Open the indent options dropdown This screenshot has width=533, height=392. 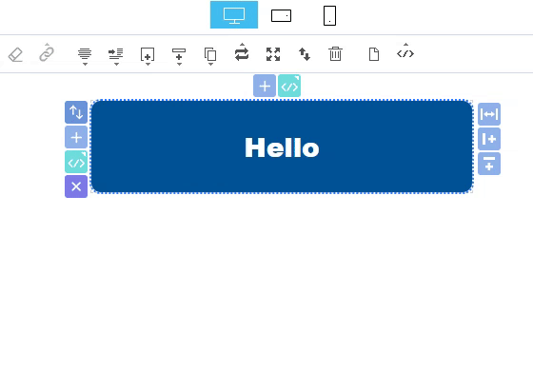pyautogui.click(x=116, y=56)
